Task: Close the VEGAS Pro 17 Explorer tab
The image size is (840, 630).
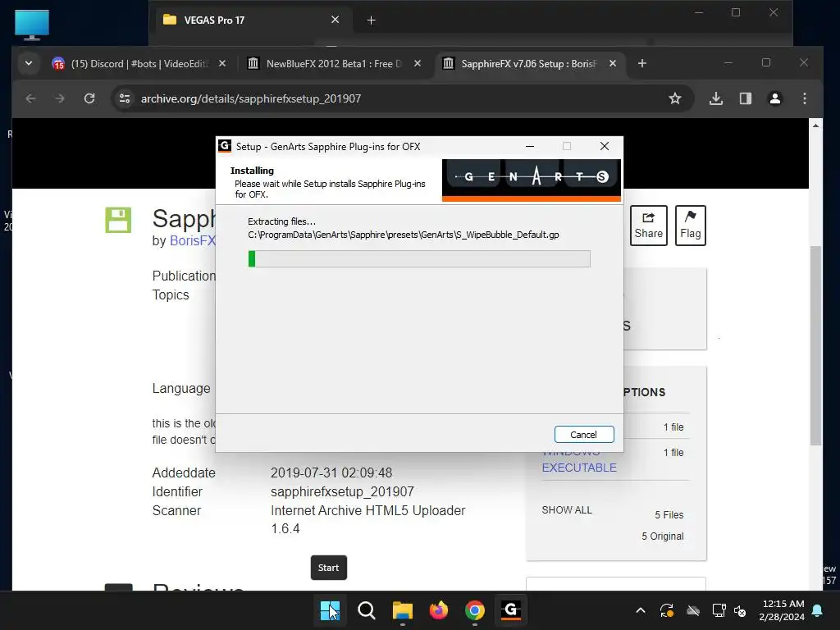Action: coord(336,20)
